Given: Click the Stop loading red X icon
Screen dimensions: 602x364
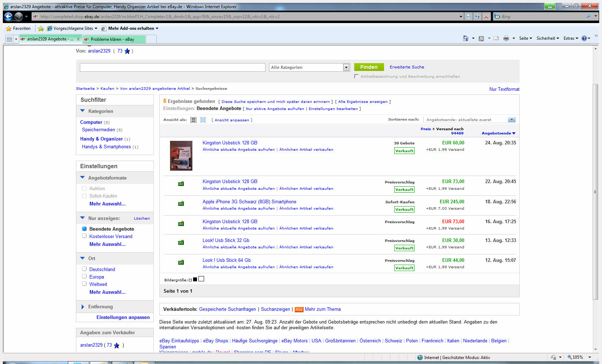Looking at the screenshot, I should [486, 16].
